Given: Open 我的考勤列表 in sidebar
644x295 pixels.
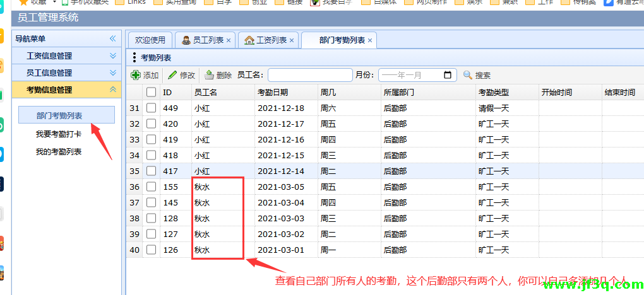Looking at the screenshot, I should point(59,152).
